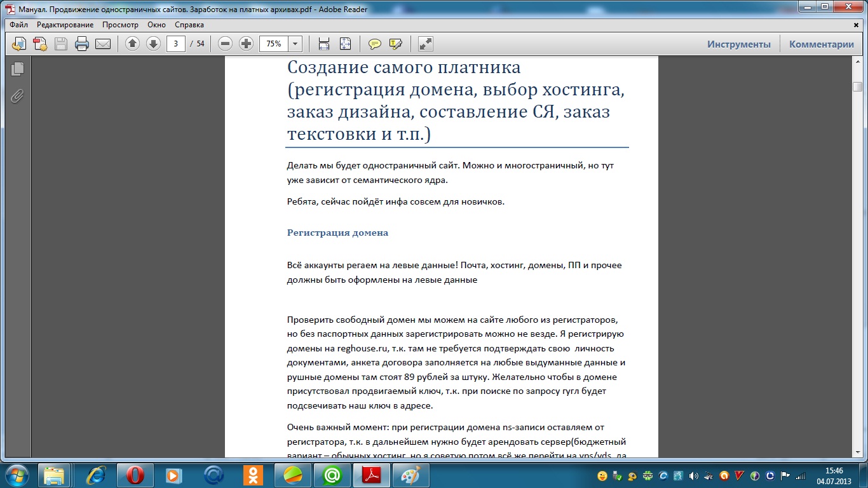The width and height of the screenshot is (868, 488).
Task: Open Paint from the taskbar
Action: 412,475
